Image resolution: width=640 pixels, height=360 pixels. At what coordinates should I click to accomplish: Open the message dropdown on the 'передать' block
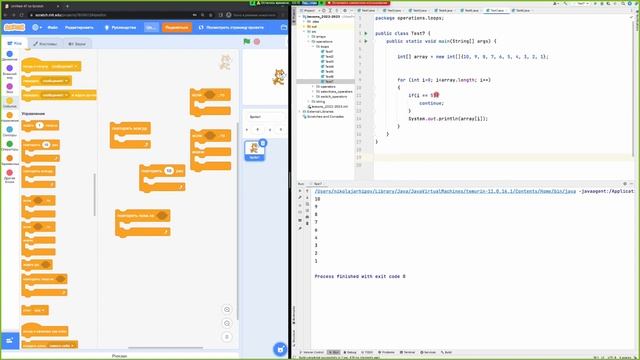[56, 81]
